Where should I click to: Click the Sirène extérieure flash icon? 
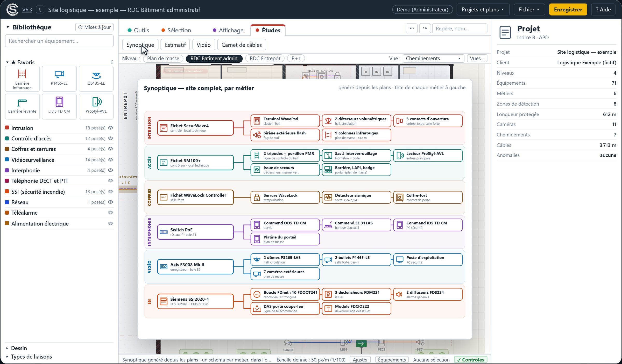coord(257,135)
